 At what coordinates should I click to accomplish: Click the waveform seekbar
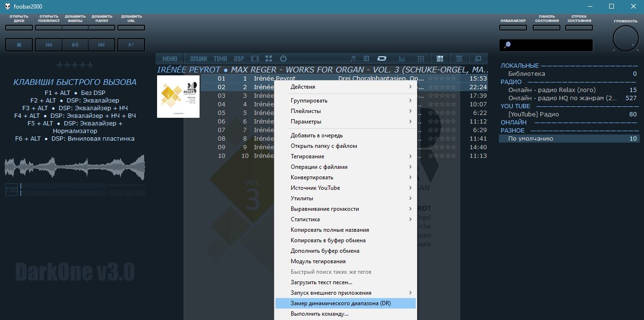[x=75, y=167]
